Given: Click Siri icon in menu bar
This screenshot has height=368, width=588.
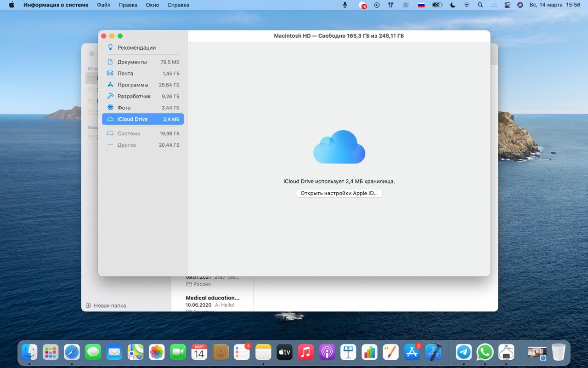Looking at the screenshot, I should (520, 5).
